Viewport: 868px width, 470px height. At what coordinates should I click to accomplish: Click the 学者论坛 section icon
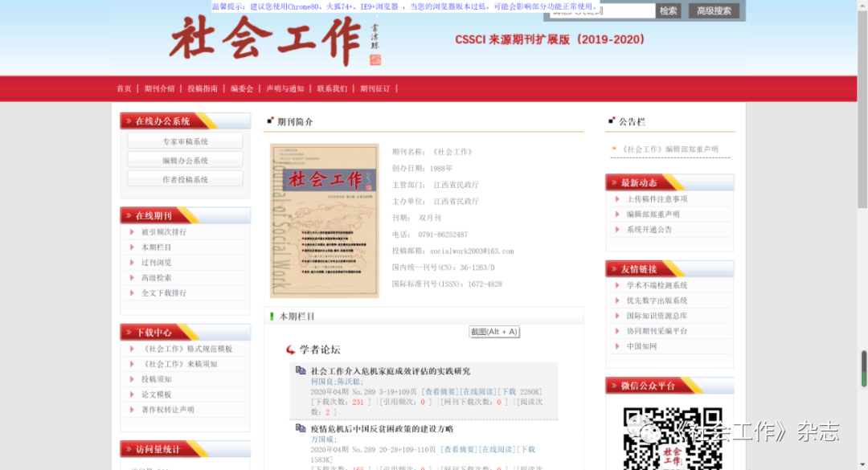291,349
